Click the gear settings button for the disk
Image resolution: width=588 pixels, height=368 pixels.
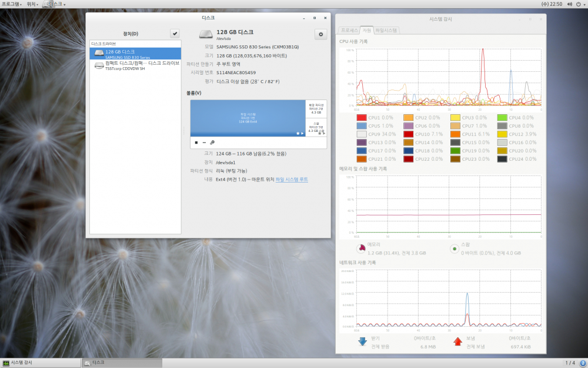click(320, 35)
